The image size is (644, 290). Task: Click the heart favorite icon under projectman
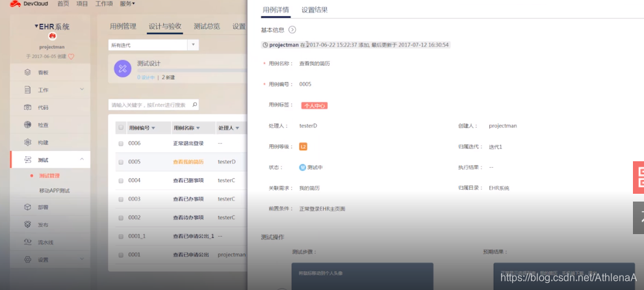click(x=71, y=57)
